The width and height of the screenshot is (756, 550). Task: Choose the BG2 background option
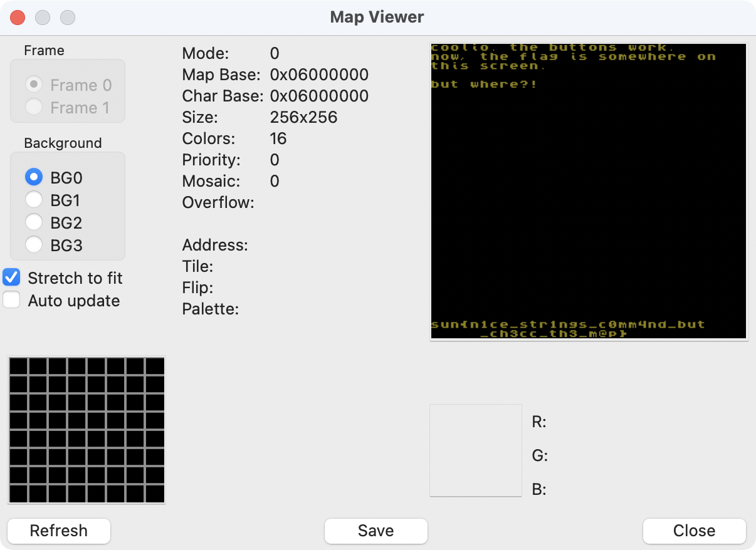coord(33,223)
